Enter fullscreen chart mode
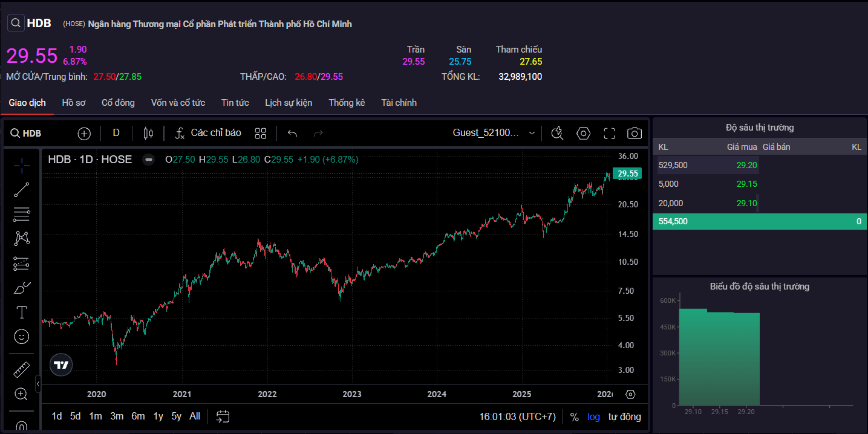This screenshot has height=434, width=868. coord(609,133)
